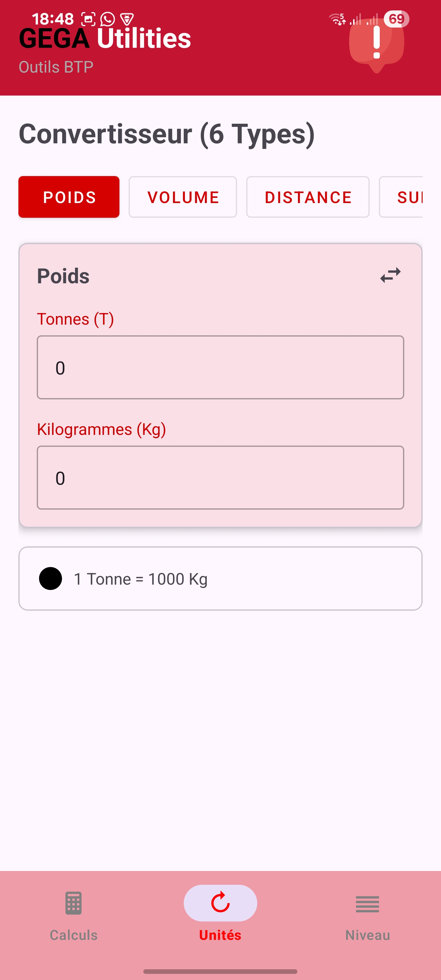The height and width of the screenshot is (980, 441).
Task: Switch to the VOLUME converter tab
Action: click(183, 197)
